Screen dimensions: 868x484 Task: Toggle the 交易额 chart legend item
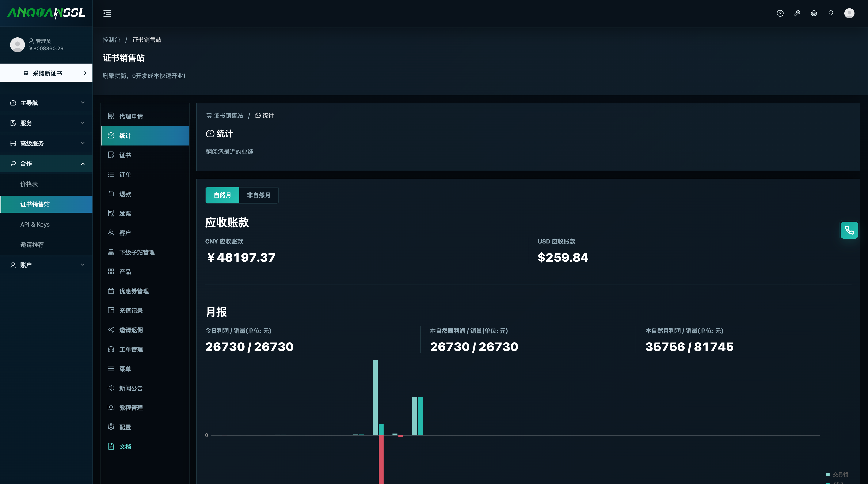(837, 474)
